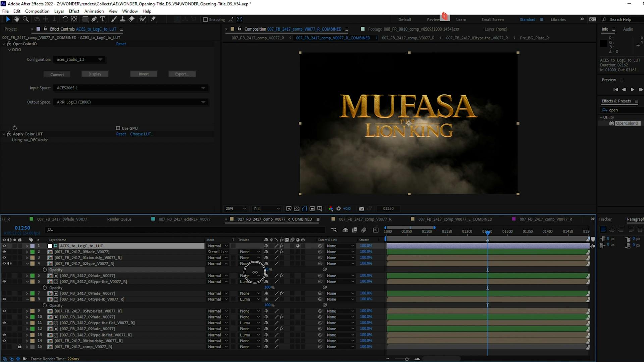Click the show channel color management icon

click(331, 209)
